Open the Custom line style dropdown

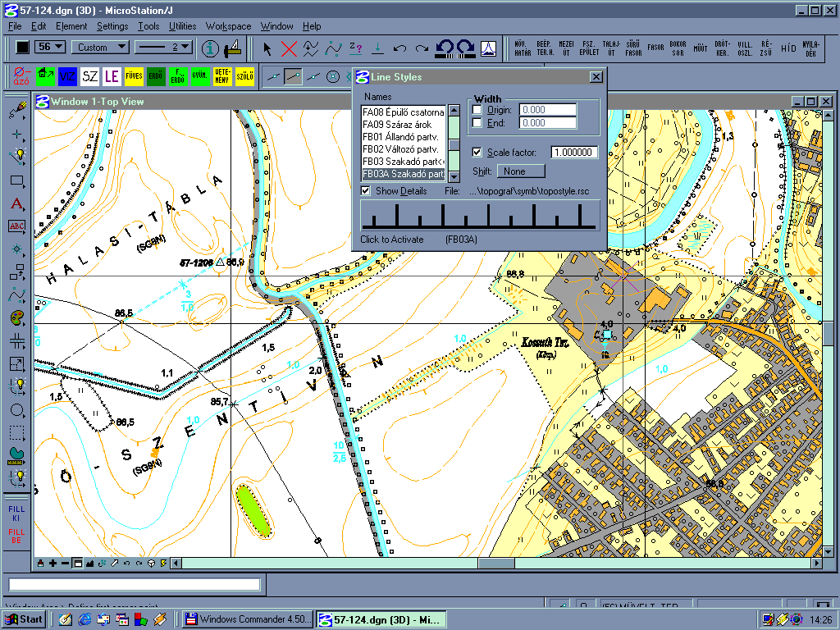(99, 48)
